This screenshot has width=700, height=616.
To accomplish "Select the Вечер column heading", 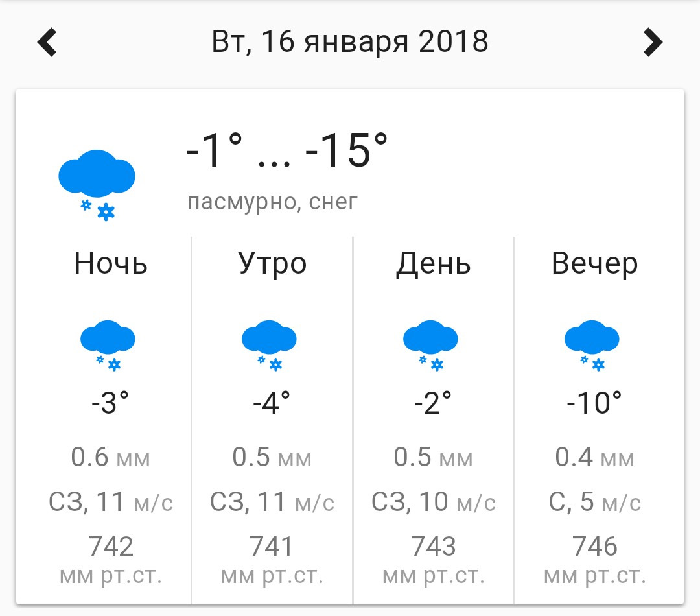I will [594, 264].
